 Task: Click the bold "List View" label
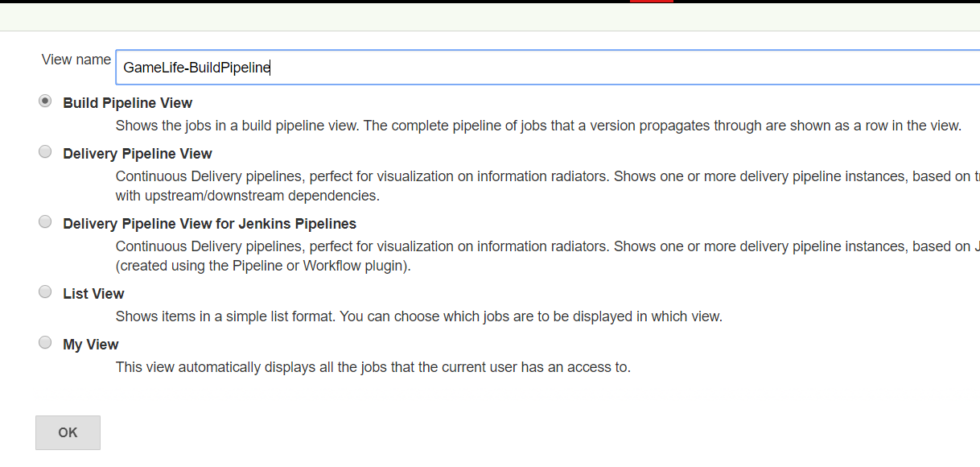(93, 294)
